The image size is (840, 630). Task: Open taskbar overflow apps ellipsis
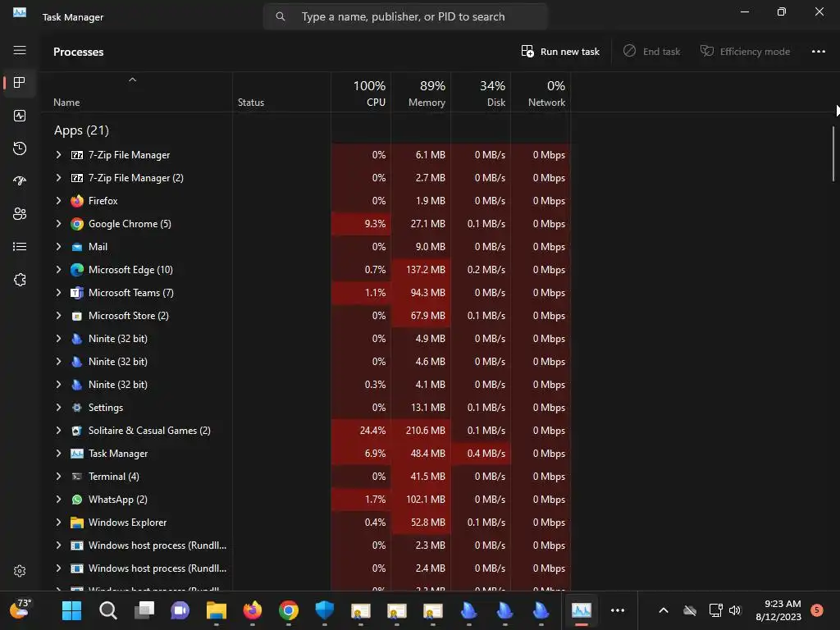(x=618, y=610)
